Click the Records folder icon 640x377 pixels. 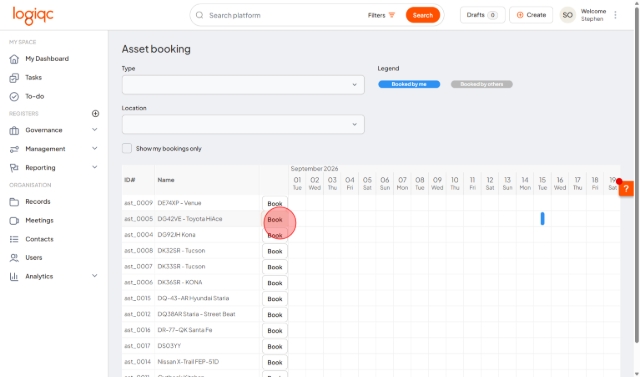(x=14, y=202)
